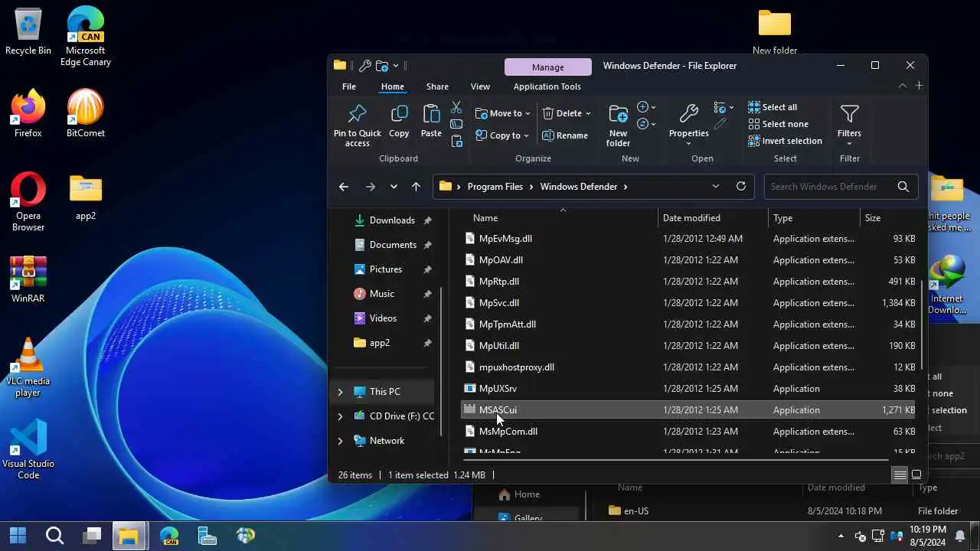
Task: Sort by the Name column header
Action: [x=560, y=218]
